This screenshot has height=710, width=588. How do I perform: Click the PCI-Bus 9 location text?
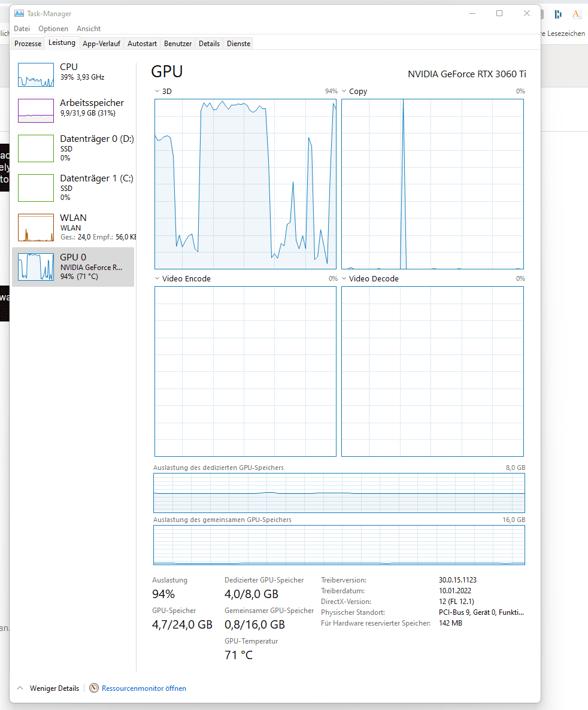coord(481,612)
